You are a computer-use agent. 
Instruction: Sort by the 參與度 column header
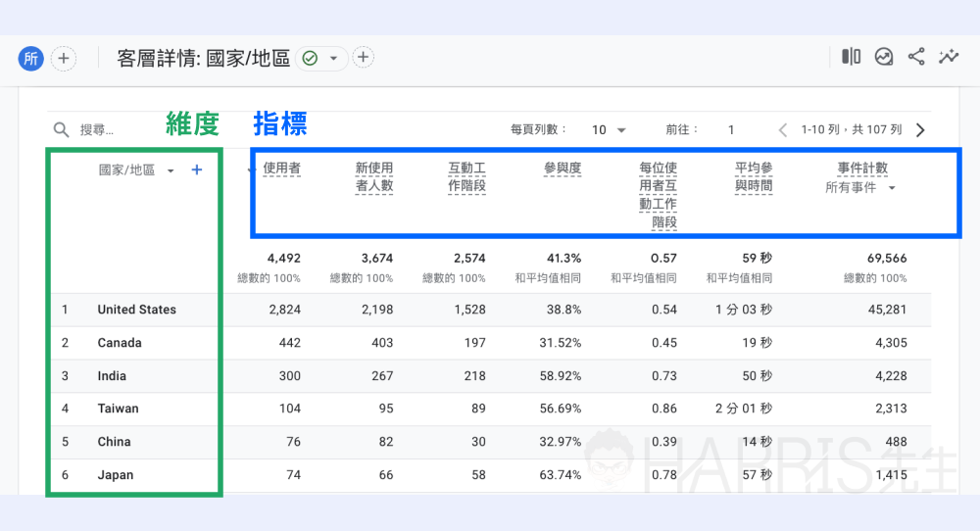pos(563,169)
